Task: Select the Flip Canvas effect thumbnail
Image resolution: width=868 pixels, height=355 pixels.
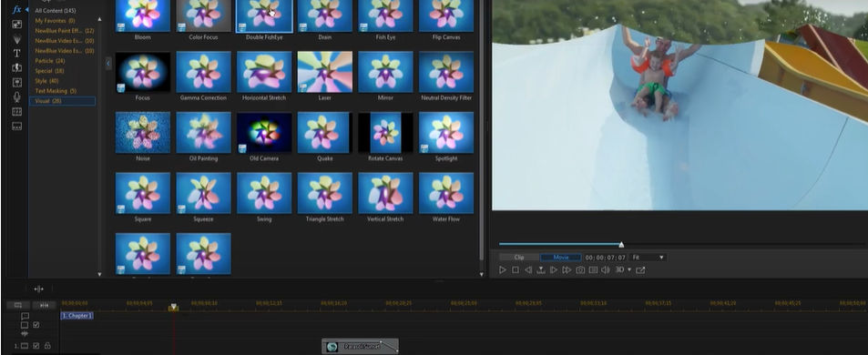Action: pos(446,15)
